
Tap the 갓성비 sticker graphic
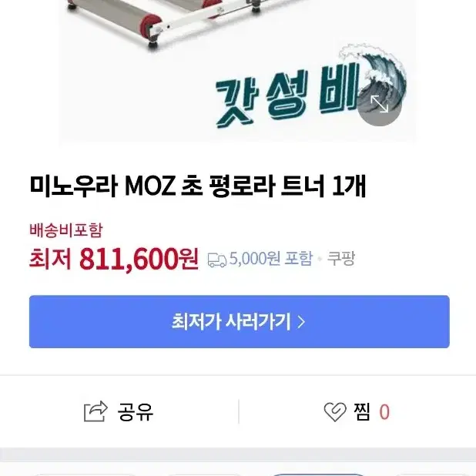[287, 96]
